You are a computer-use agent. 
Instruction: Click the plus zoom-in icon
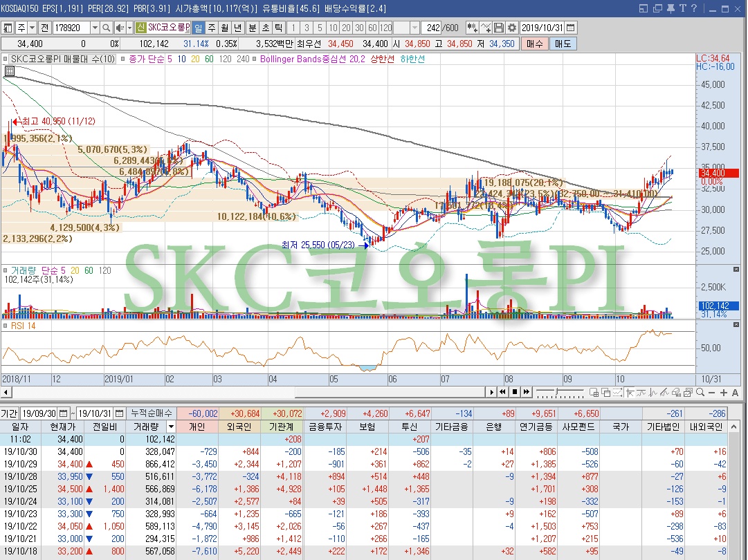click(724, 392)
